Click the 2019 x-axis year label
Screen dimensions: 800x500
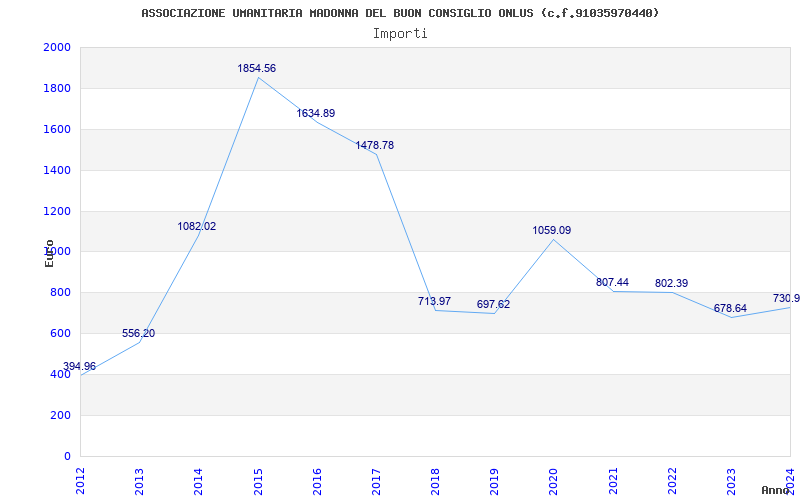(494, 481)
